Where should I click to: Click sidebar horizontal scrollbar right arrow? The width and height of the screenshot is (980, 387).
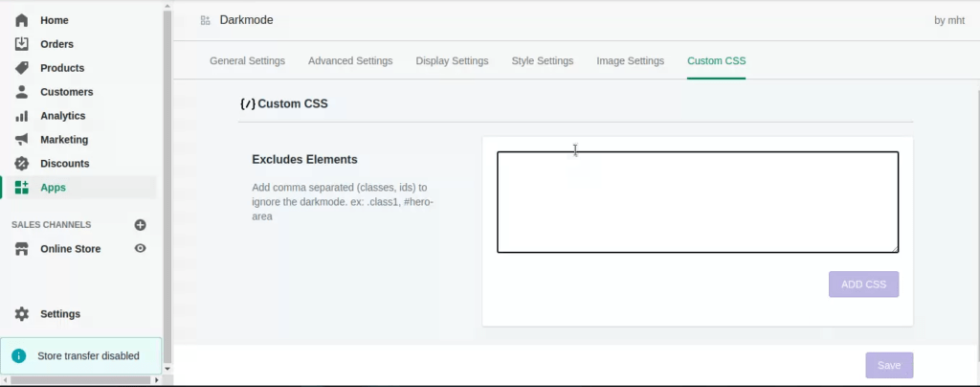point(156,380)
